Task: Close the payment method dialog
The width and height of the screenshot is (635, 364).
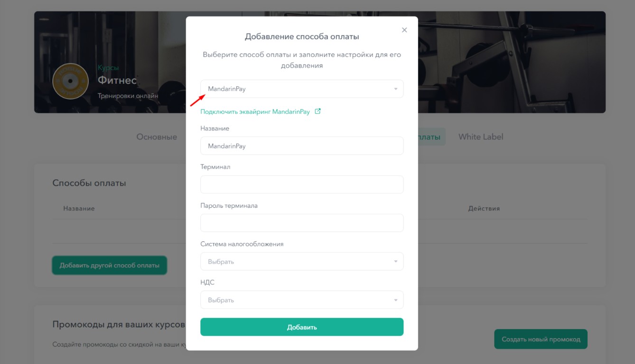Action: (404, 30)
